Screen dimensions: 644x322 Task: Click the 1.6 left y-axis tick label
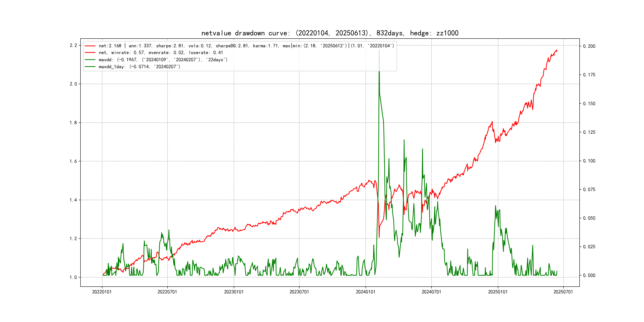(x=73, y=161)
